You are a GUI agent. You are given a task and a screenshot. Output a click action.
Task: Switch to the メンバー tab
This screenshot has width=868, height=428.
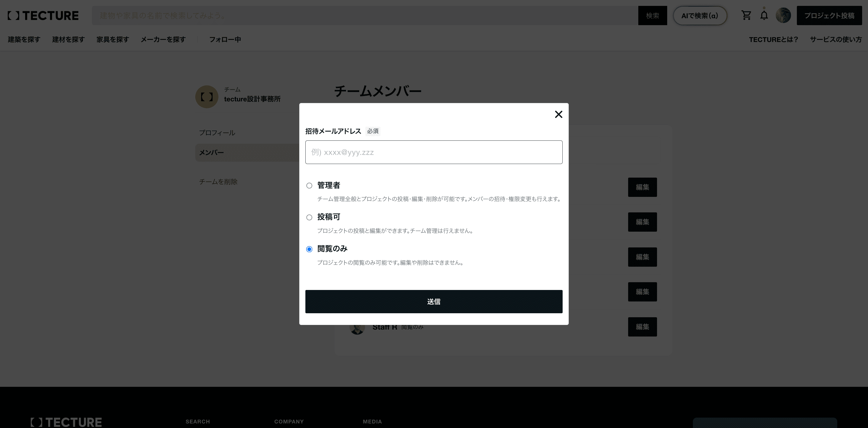tap(211, 152)
